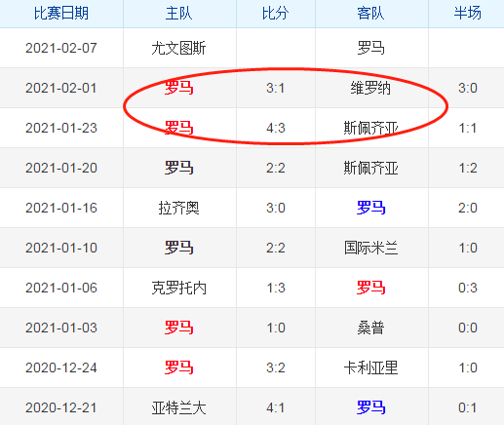The image size is (504, 425).
Task: Click half-time 1:0 in 卡利亚里 row
Action: (468, 367)
